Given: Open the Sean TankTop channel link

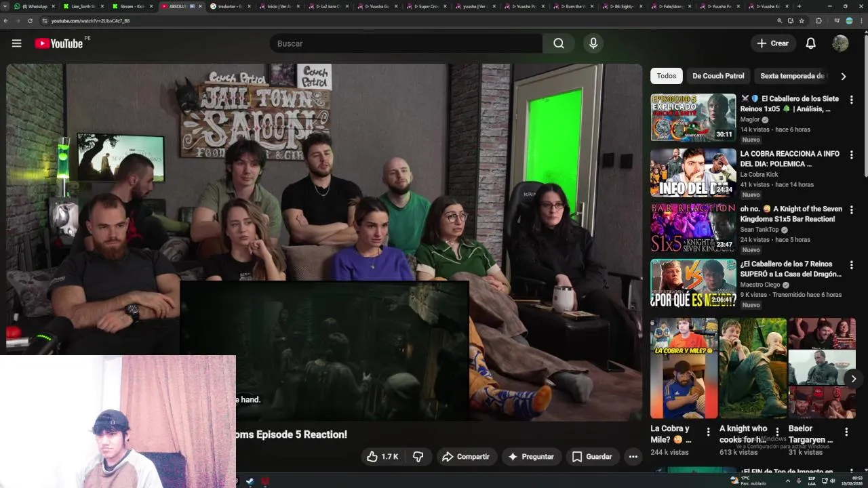Looking at the screenshot, I should [x=759, y=230].
